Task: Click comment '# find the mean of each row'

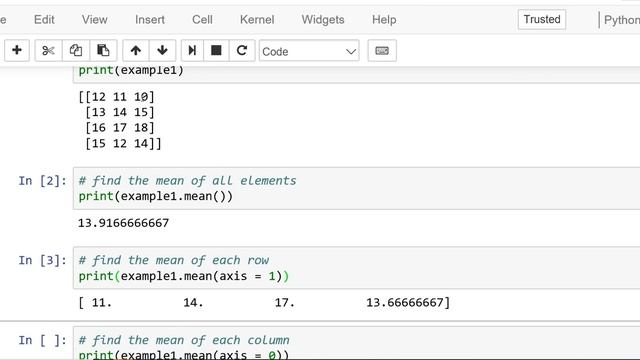Action: click(x=173, y=260)
